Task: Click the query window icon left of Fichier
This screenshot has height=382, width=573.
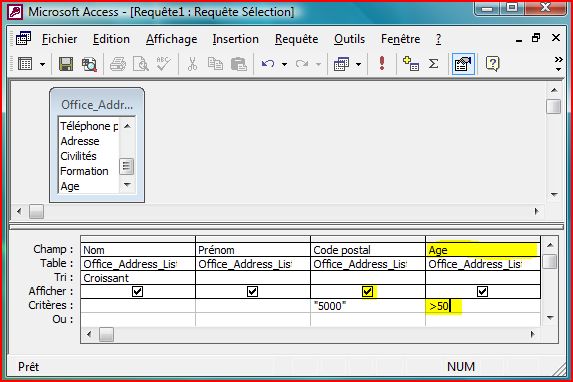Action: [x=23, y=38]
